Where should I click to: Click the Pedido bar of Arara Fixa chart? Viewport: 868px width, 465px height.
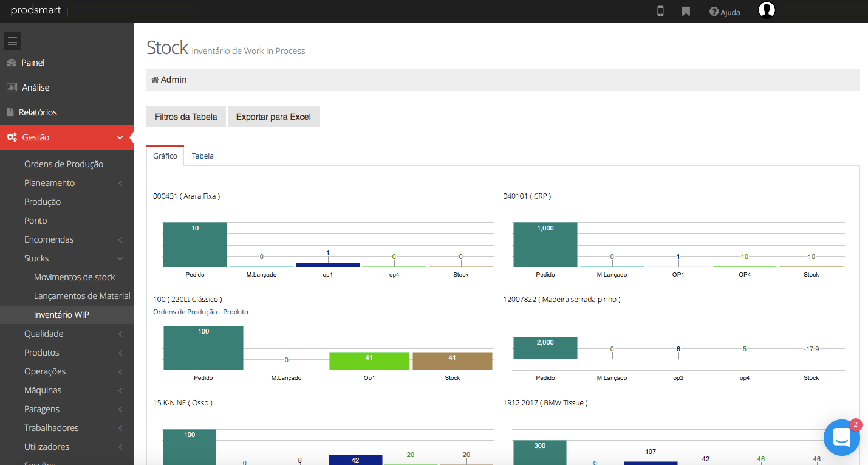click(195, 244)
